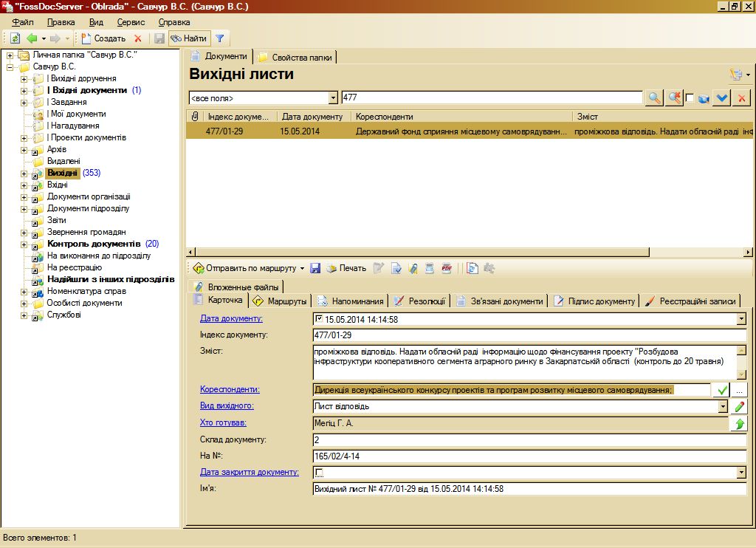
Task: Open the Правка menu
Action: click(x=61, y=22)
